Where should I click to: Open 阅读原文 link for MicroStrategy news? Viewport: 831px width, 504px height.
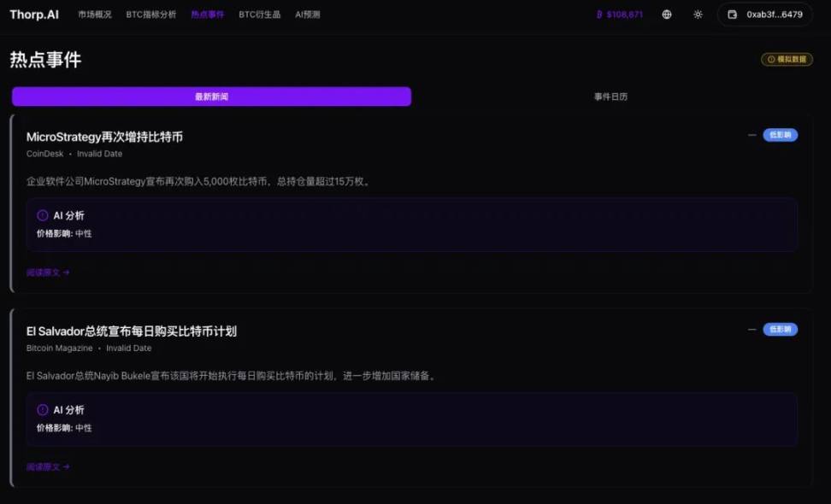[48, 273]
